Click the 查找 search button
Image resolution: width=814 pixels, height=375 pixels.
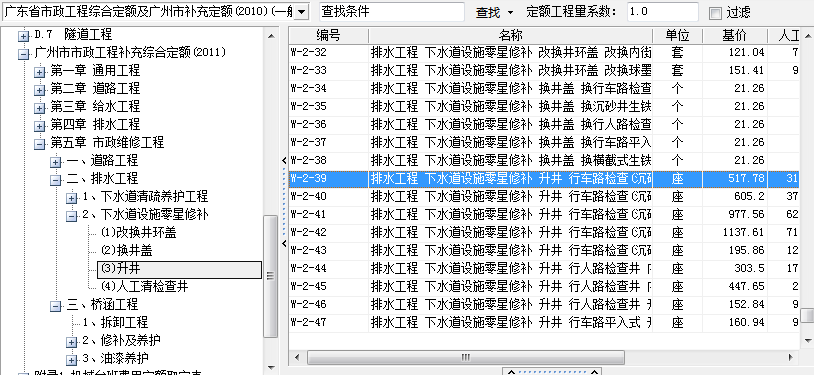pos(488,12)
